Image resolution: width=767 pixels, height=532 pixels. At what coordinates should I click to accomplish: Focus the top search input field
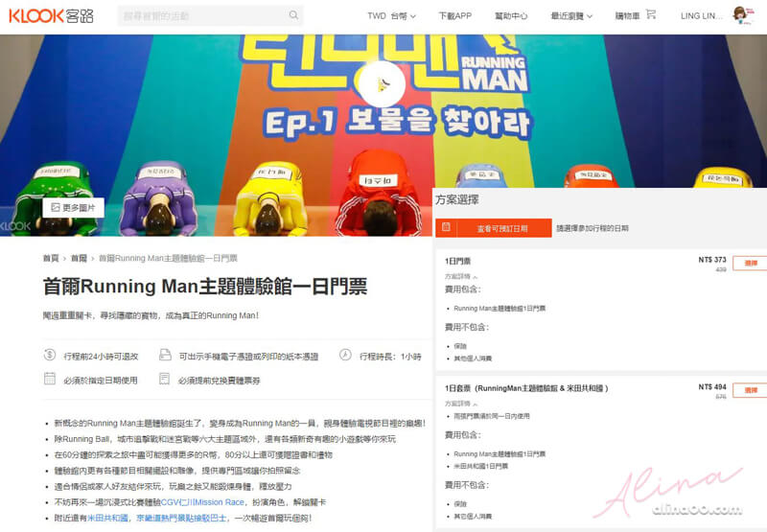pos(210,15)
